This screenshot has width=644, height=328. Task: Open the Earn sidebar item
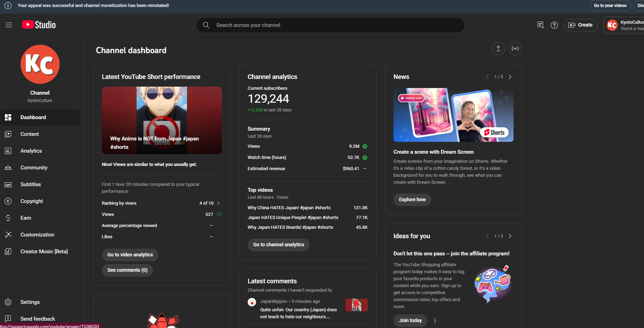point(40,218)
